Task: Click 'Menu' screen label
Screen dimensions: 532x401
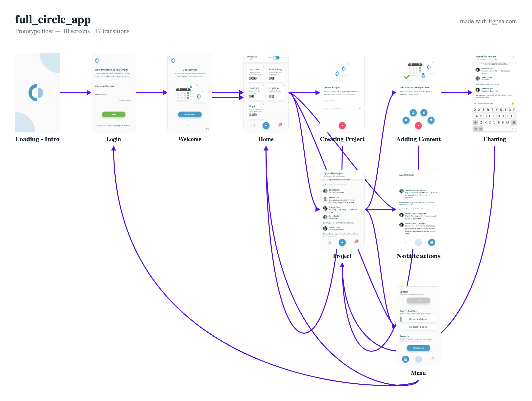Action: [x=418, y=373]
